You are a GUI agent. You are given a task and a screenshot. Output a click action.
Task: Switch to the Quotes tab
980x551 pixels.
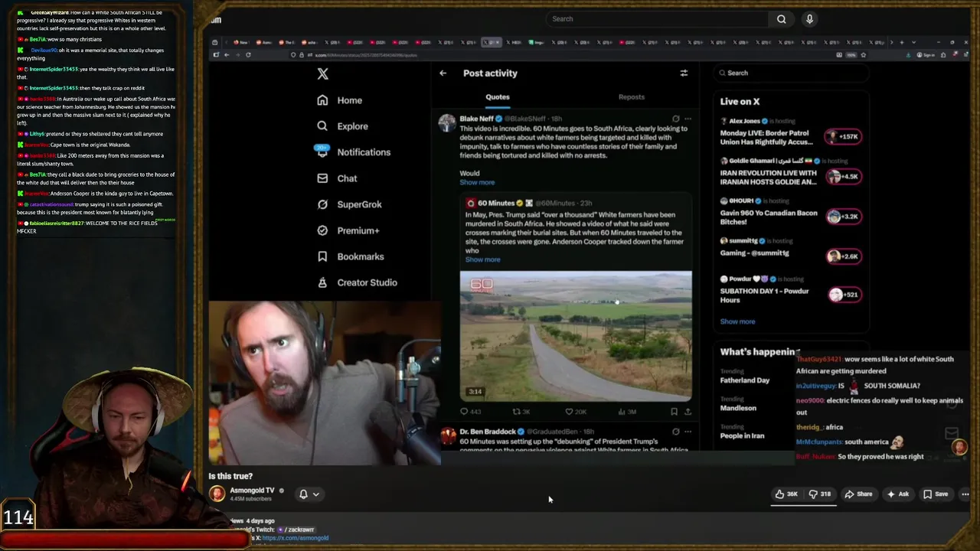click(x=498, y=97)
